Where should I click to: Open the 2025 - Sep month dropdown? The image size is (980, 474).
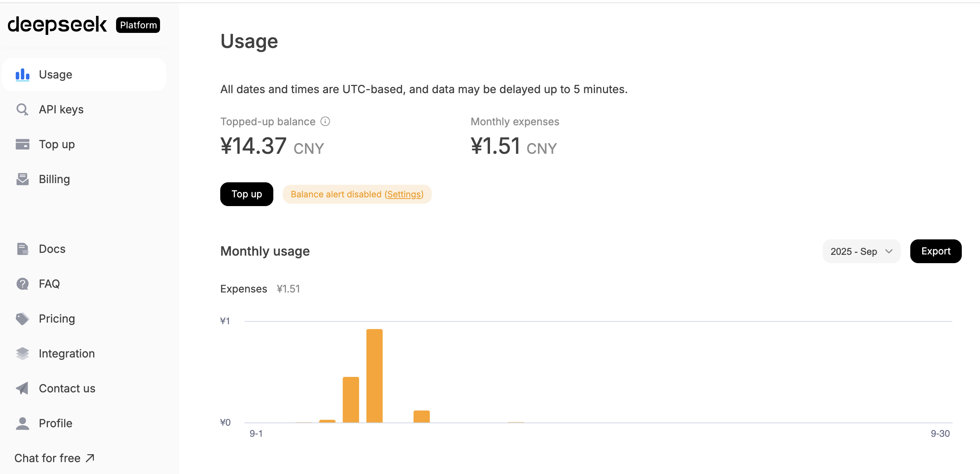click(x=861, y=251)
